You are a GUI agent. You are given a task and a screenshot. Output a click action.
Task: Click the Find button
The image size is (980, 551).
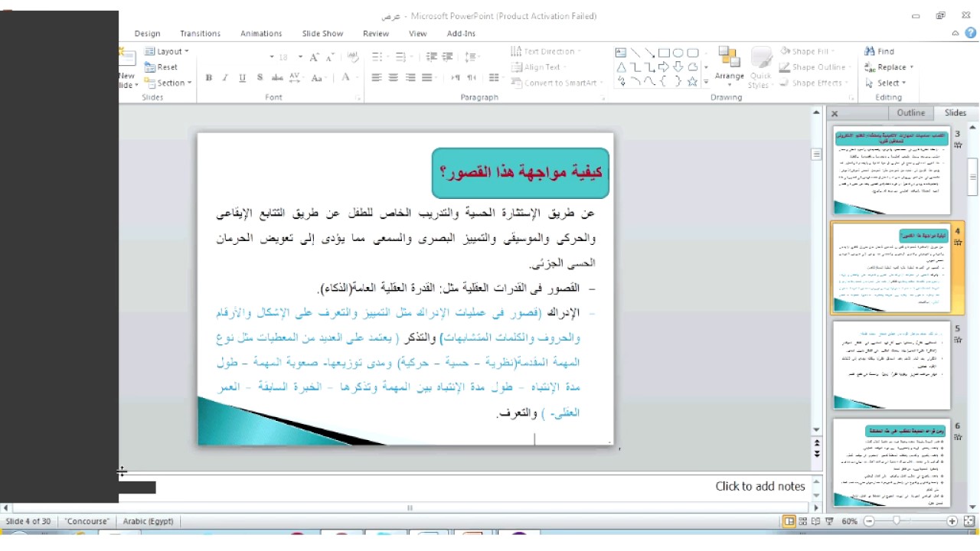click(880, 51)
